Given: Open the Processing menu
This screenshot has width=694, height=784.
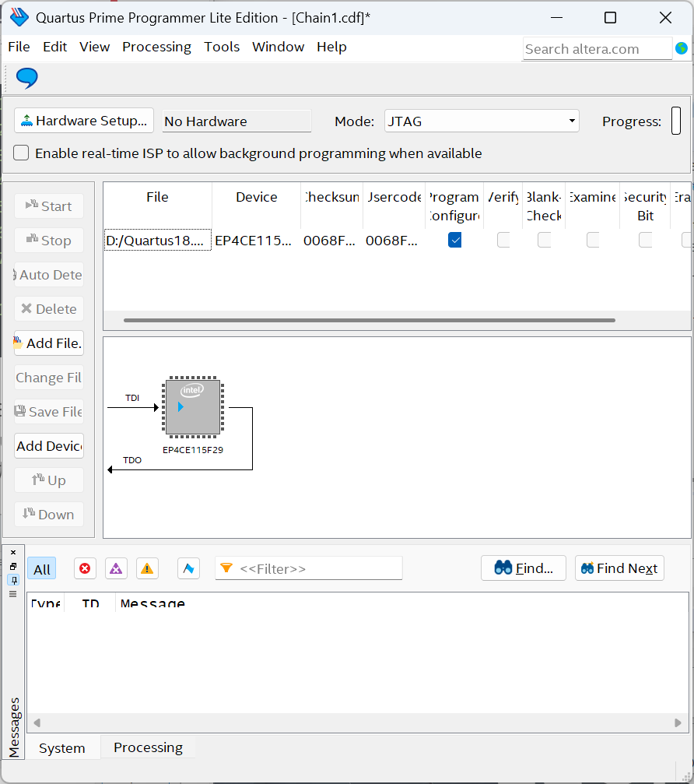Looking at the screenshot, I should click(157, 47).
